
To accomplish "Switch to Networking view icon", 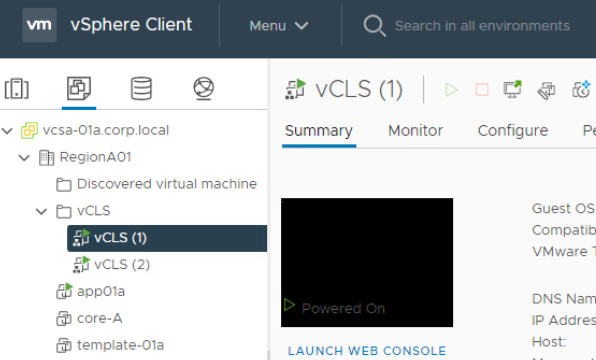I will [204, 89].
